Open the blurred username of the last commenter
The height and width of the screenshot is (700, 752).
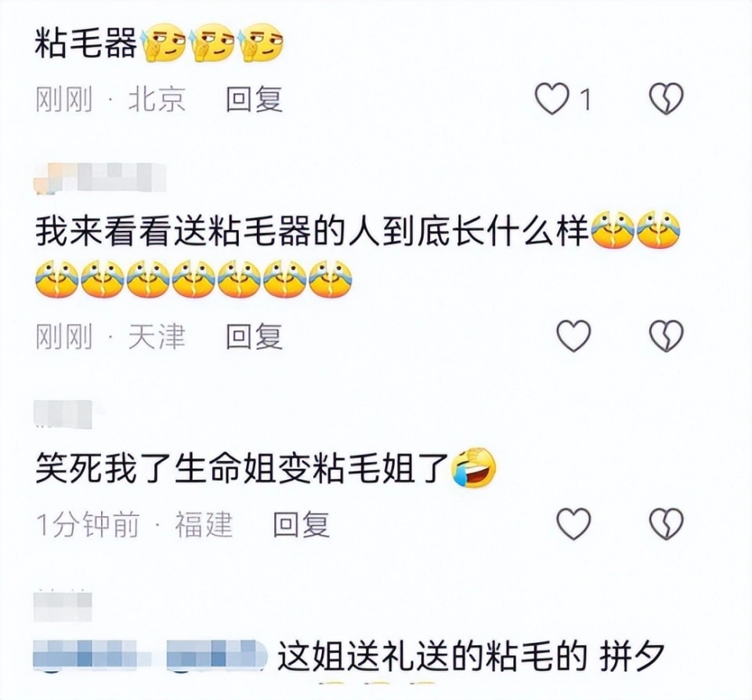coord(63,606)
